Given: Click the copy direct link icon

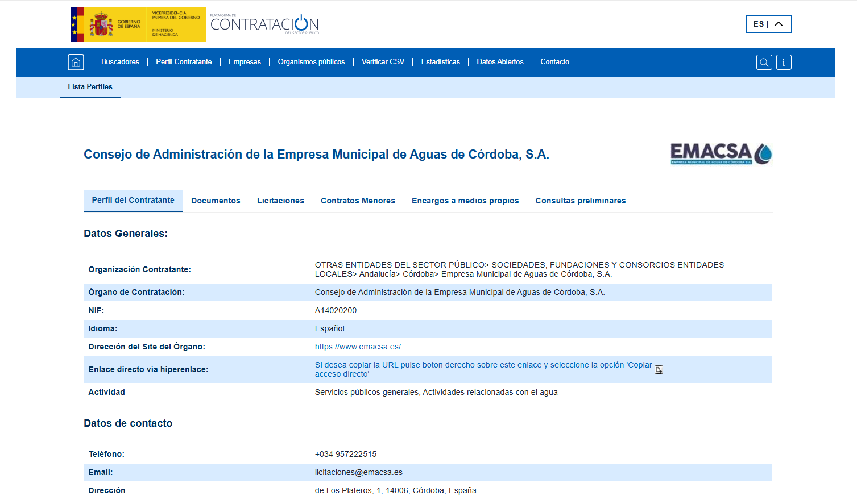Looking at the screenshot, I should [659, 370].
